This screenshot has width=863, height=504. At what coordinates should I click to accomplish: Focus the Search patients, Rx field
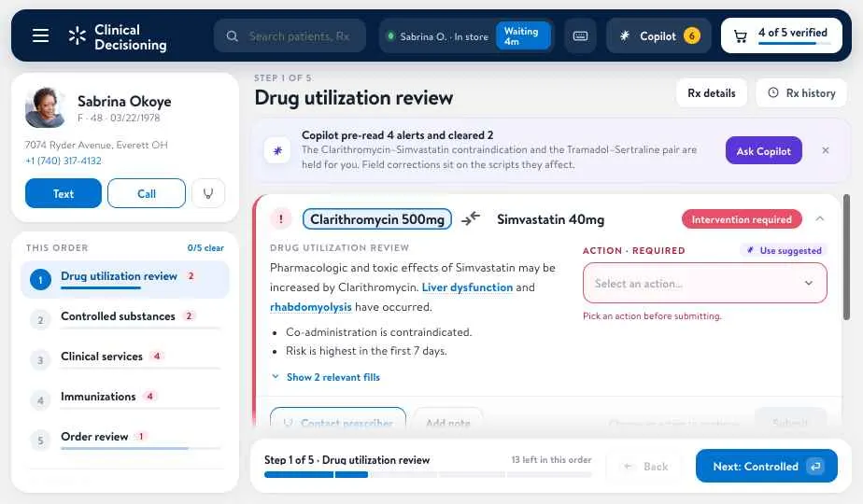[x=290, y=36]
